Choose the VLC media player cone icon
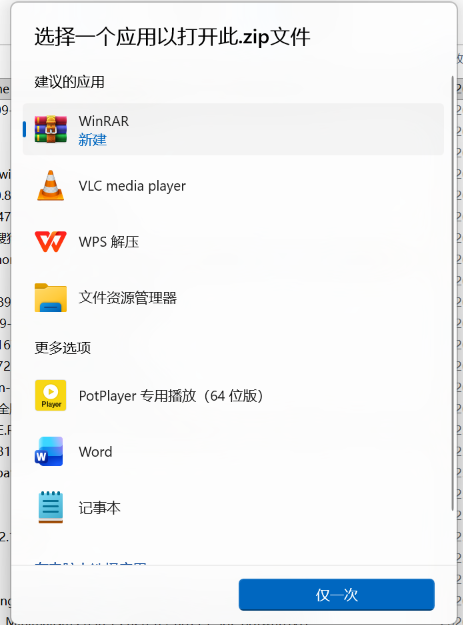Image resolution: width=463 pixels, height=625 pixels. (51, 185)
